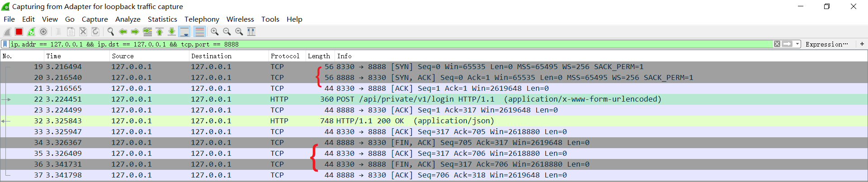Select packet 37 Seq=706 row

coord(434,175)
